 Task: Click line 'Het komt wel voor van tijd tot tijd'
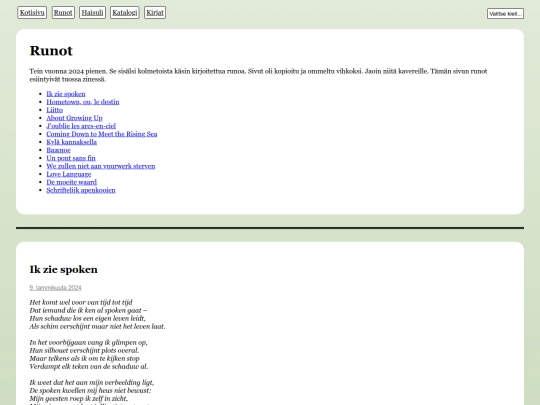point(81,302)
